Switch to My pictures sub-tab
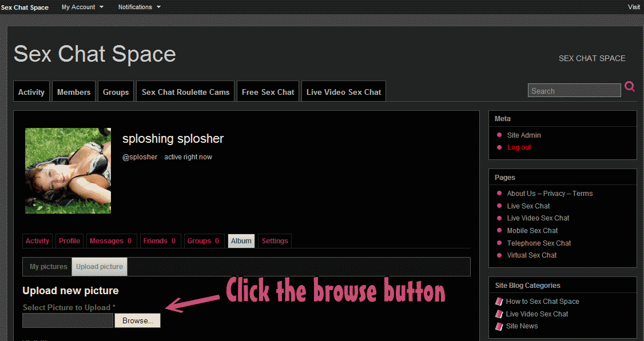The height and width of the screenshot is (341, 644). pos(49,267)
